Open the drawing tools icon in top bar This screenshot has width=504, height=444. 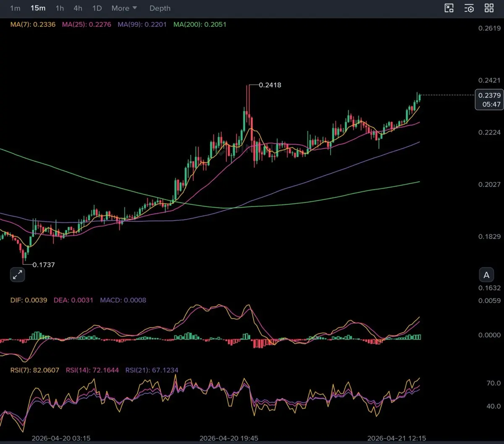pos(449,8)
